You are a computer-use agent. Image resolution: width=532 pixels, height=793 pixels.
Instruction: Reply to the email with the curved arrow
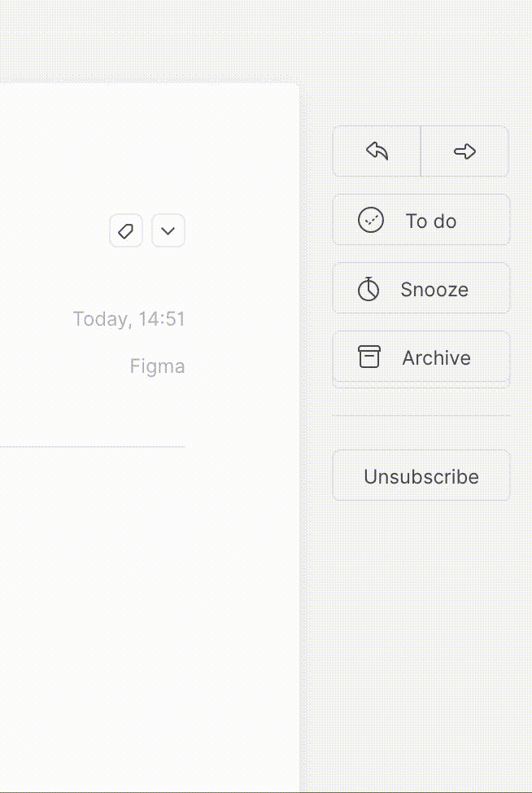[x=377, y=151]
